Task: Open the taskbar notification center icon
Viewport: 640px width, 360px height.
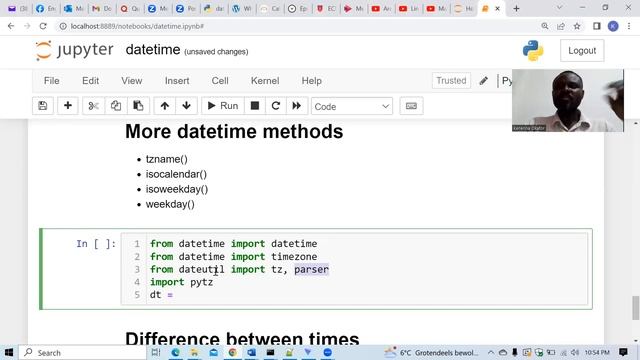Action: [x=623, y=352]
